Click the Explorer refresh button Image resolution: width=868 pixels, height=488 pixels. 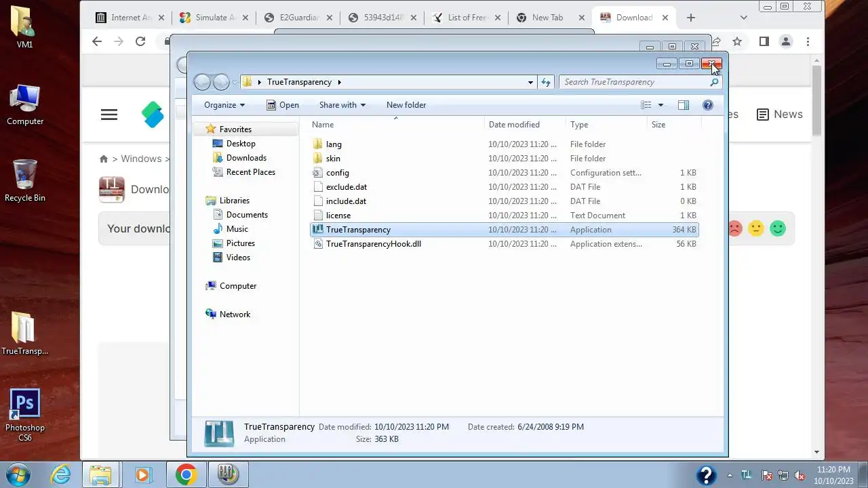click(546, 82)
